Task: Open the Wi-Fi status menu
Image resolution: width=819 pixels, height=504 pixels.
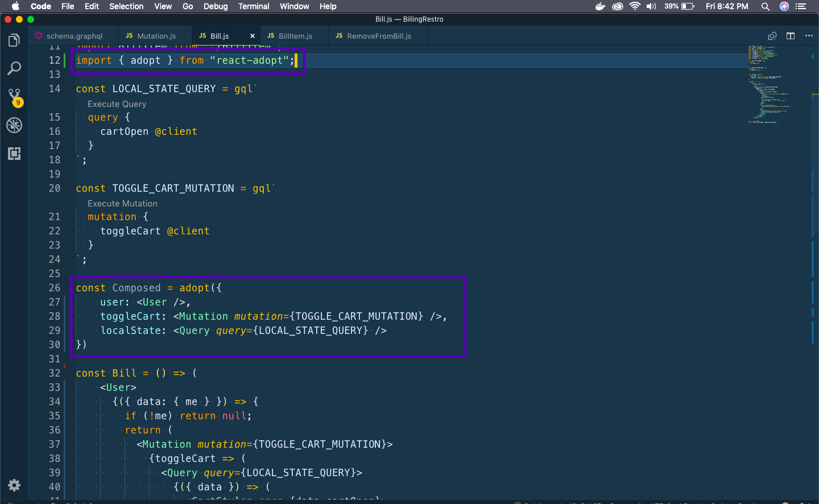Action: (x=635, y=6)
